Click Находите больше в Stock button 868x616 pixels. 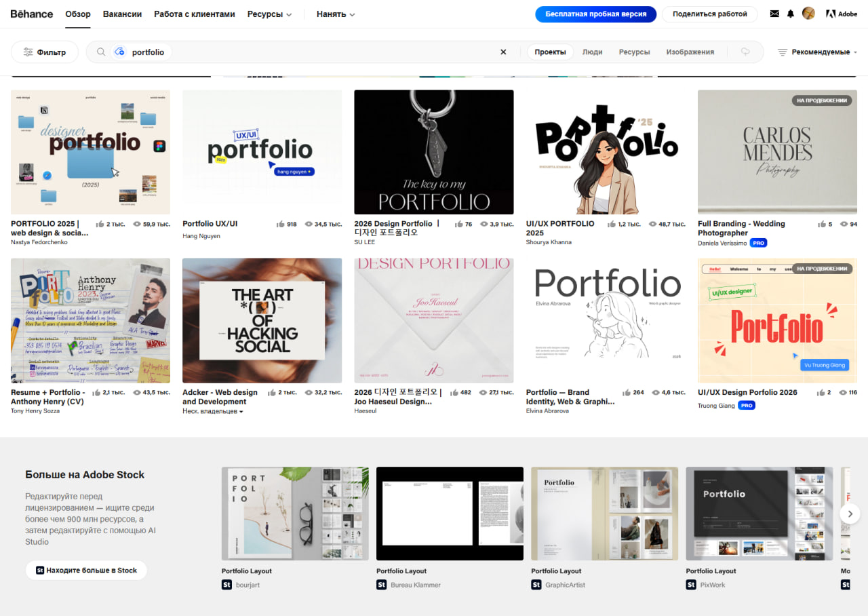pos(86,571)
